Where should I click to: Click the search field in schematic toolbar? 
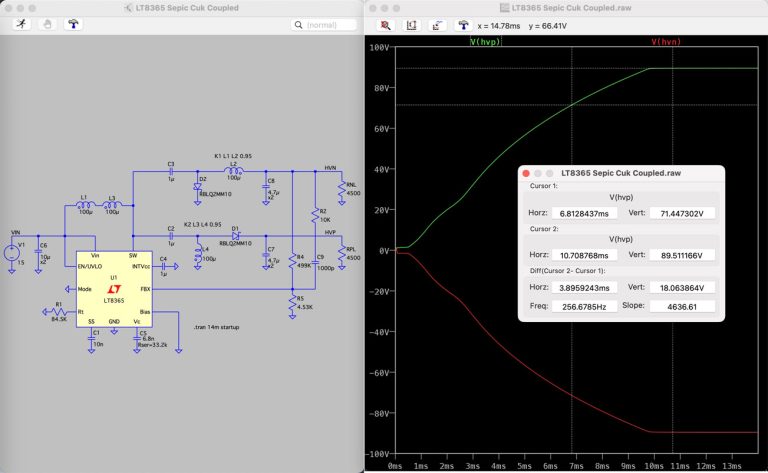pyautogui.click(x=323, y=24)
